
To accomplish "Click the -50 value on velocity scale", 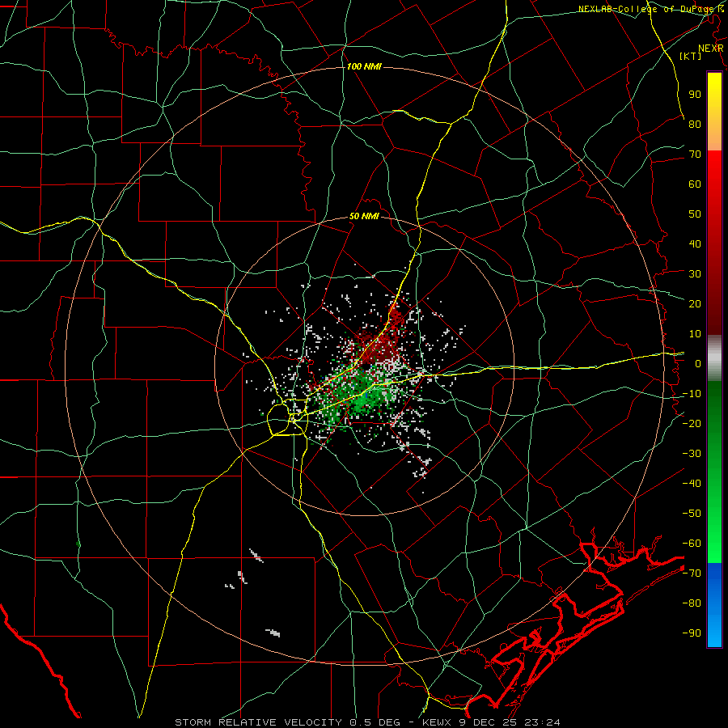I will [692, 513].
